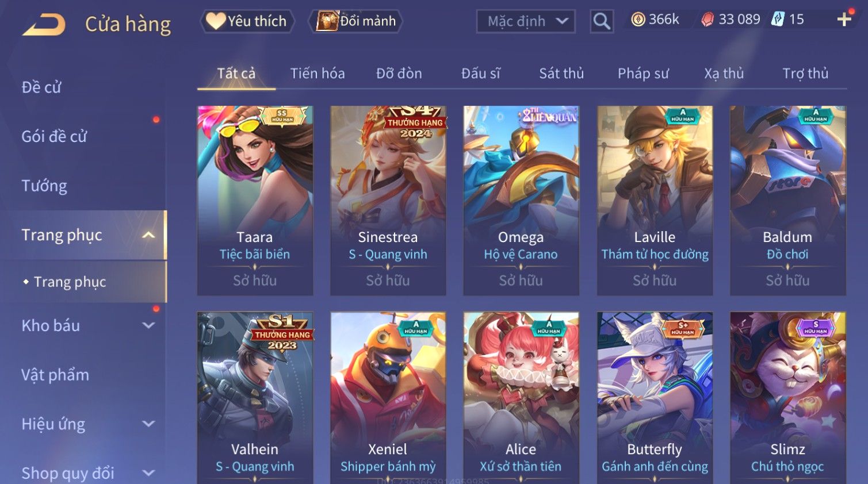The height and width of the screenshot is (484, 868).
Task: Open the search magnifier icon
Action: pyautogui.click(x=602, y=21)
